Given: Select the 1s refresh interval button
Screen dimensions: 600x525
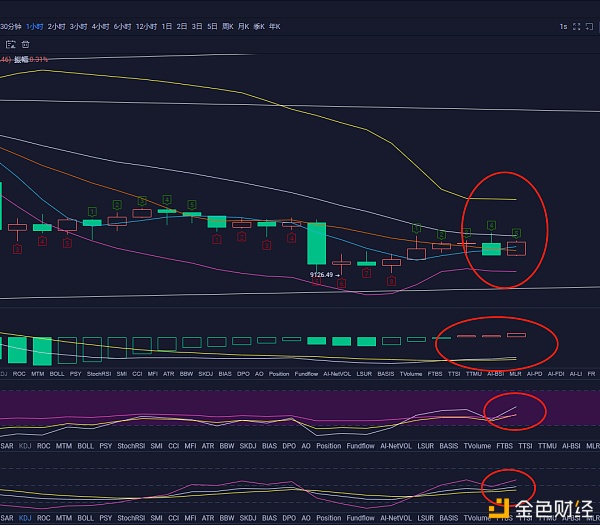Looking at the screenshot, I should (x=563, y=26).
